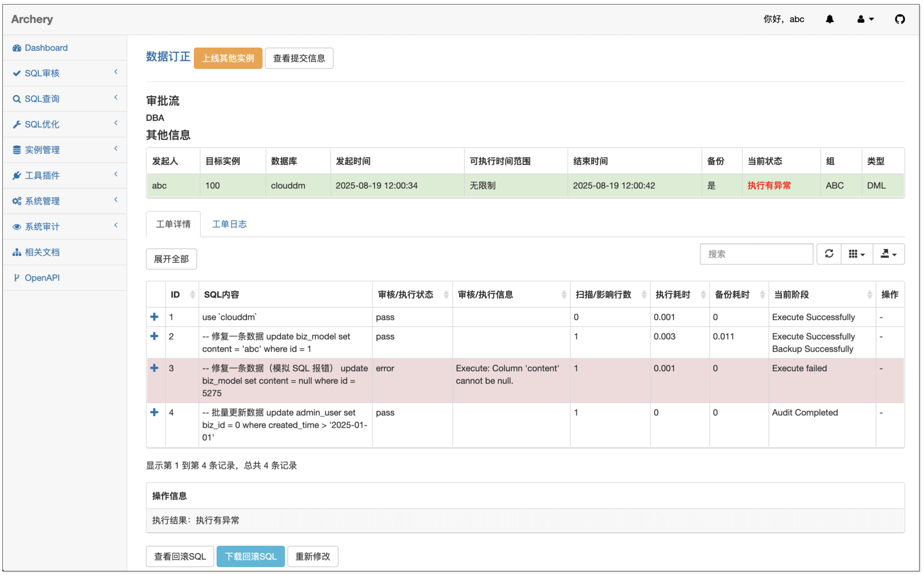
Task: Click the 展开全部 button
Action: click(171, 259)
